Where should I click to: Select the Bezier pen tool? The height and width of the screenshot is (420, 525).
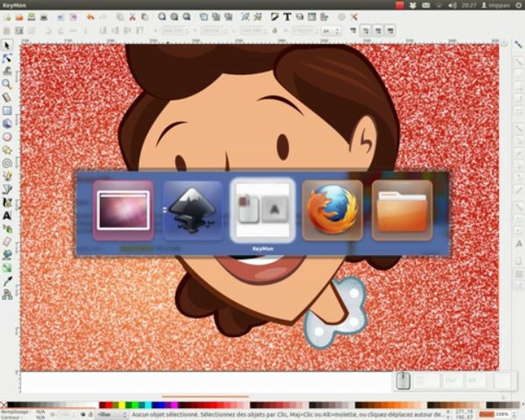(x=7, y=189)
